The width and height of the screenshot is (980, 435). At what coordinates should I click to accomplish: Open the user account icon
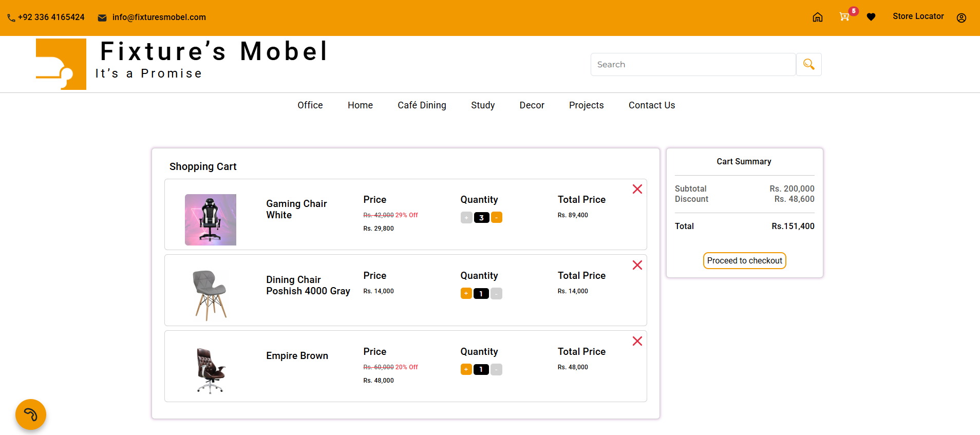pos(962,17)
